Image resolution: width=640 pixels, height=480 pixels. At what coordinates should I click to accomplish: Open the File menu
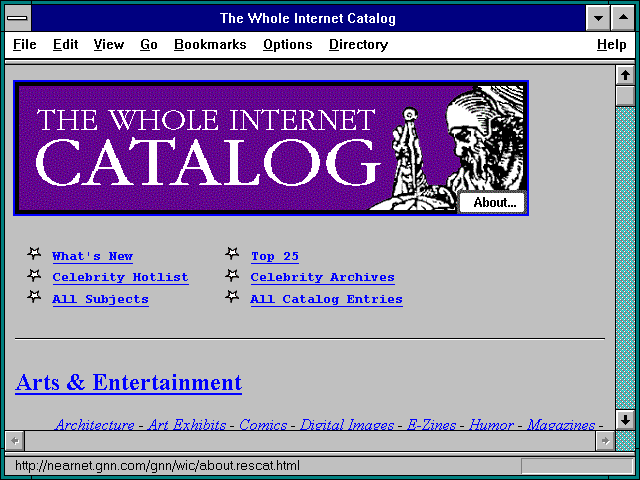(24, 44)
